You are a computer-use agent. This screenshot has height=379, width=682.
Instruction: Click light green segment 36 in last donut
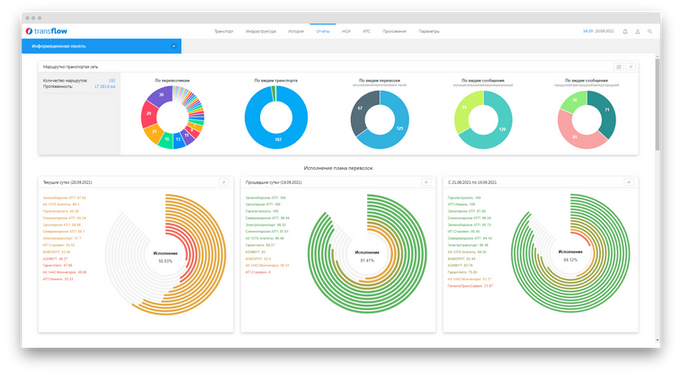click(574, 100)
